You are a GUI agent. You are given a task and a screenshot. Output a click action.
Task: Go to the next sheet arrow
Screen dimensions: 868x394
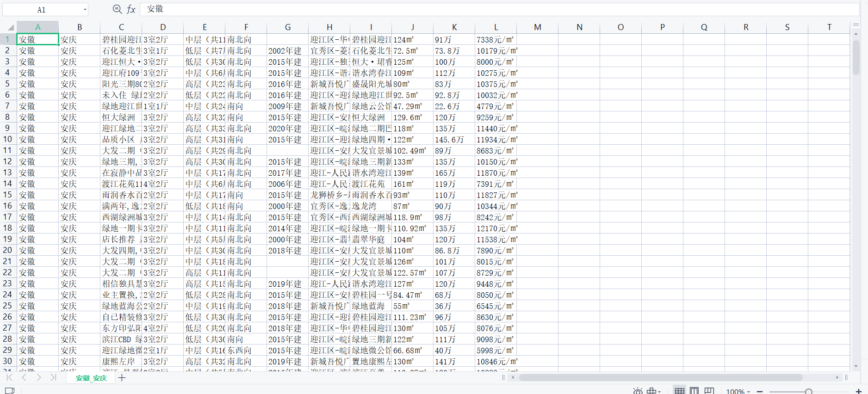pyautogui.click(x=39, y=378)
